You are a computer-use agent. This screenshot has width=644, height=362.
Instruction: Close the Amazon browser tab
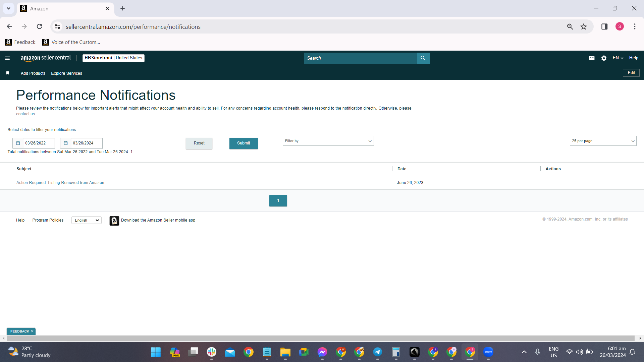(x=107, y=8)
